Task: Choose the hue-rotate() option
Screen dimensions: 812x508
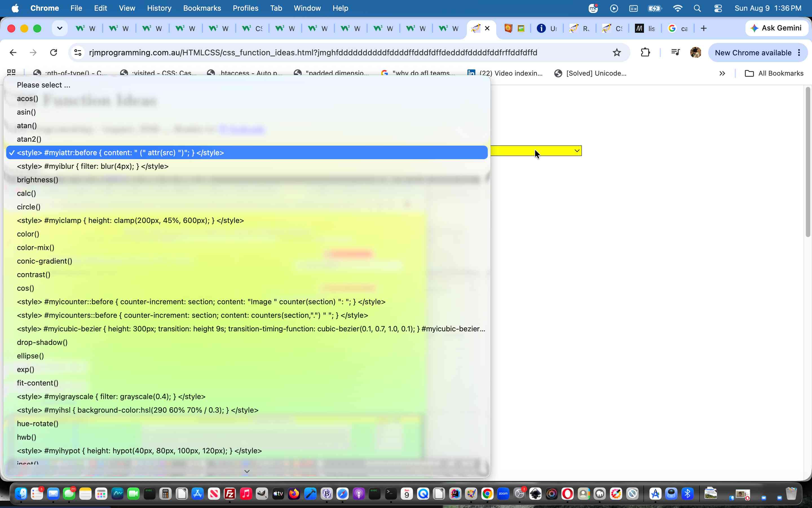Action: (247, 424)
